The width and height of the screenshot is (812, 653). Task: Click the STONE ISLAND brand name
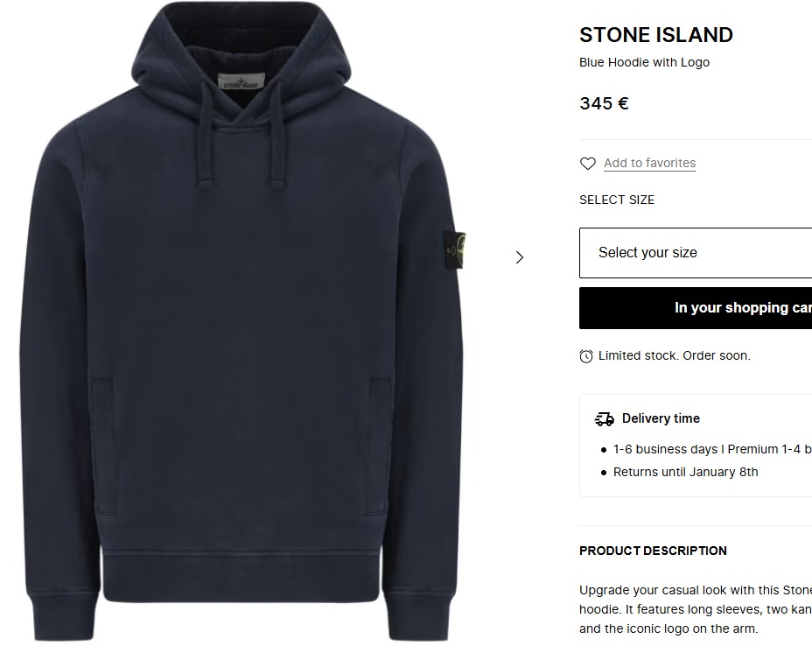coord(655,35)
